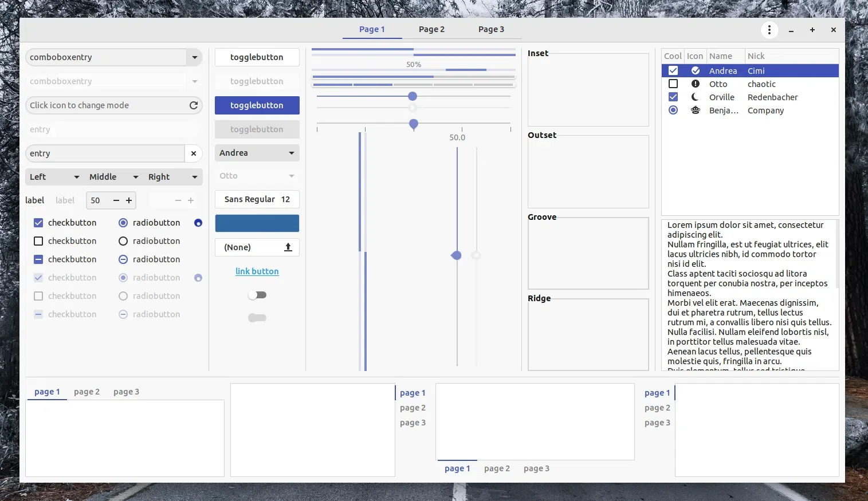Check the Cool checkbox in the Otto row
The height and width of the screenshot is (501, 868).
673,84
